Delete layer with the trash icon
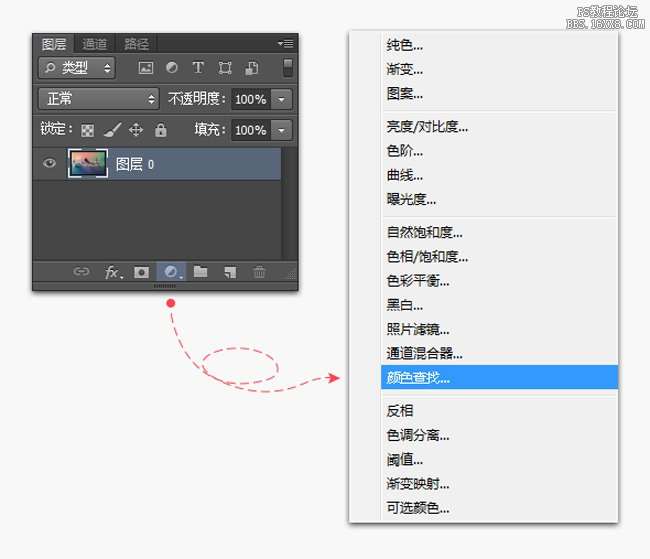This screenshot has width=650, height=559. tap(259, 272)
